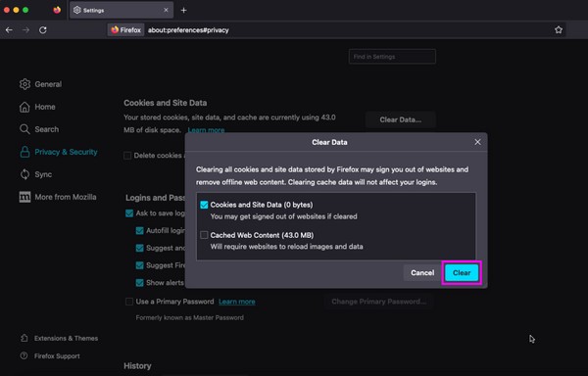
Task: Click 'Will require websites to reload' text
Action: coord(286,247)
